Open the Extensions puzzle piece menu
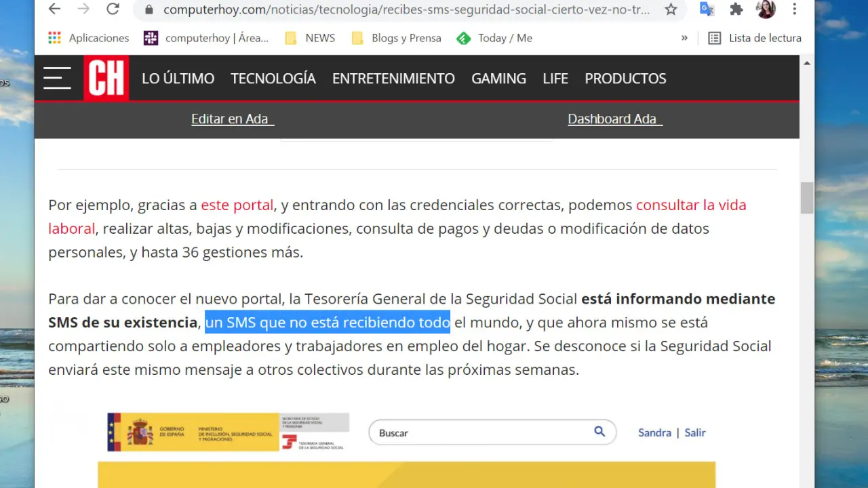Viewport: 868px width, 488px height. pos(736,9)
